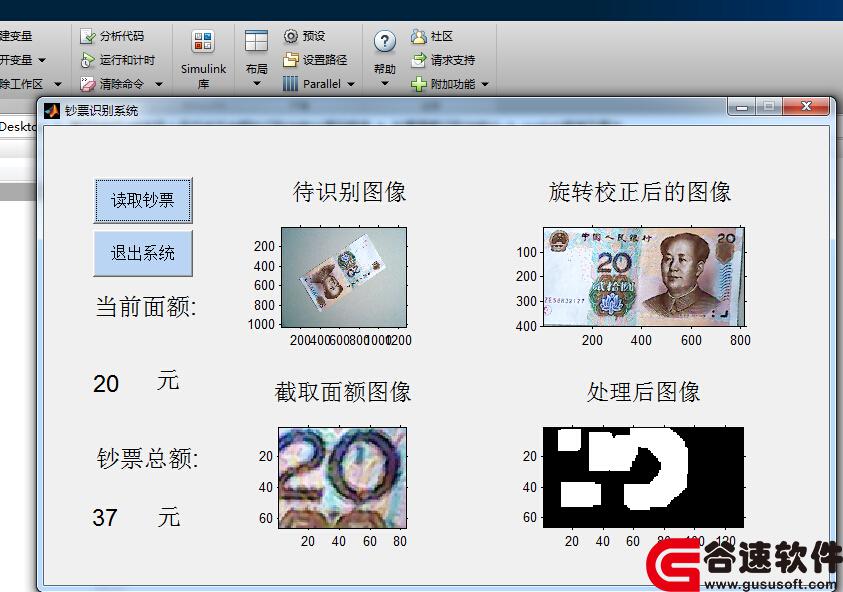
Task: Click the 分析代码 (analyze code) icon
Action: 87,36
